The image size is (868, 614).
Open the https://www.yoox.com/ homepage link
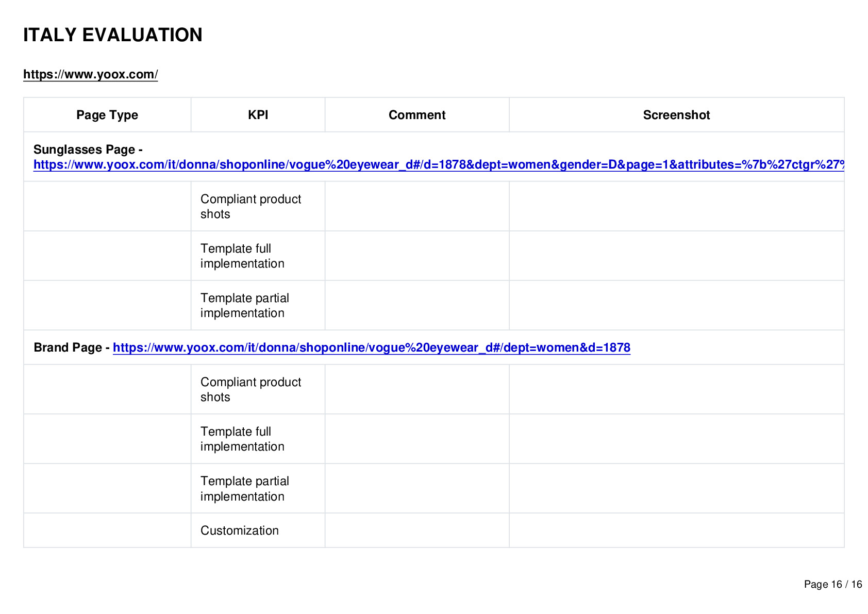coord(91,74)
